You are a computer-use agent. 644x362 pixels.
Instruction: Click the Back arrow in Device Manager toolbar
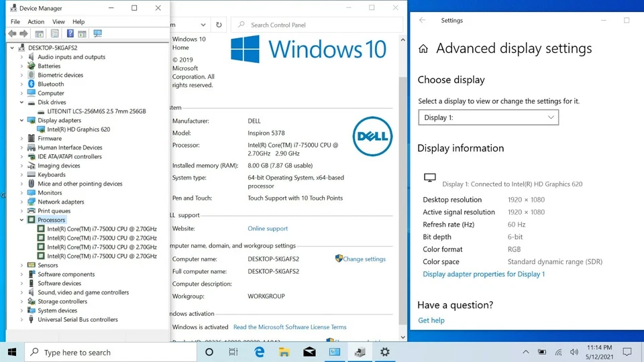click(12, 34)
